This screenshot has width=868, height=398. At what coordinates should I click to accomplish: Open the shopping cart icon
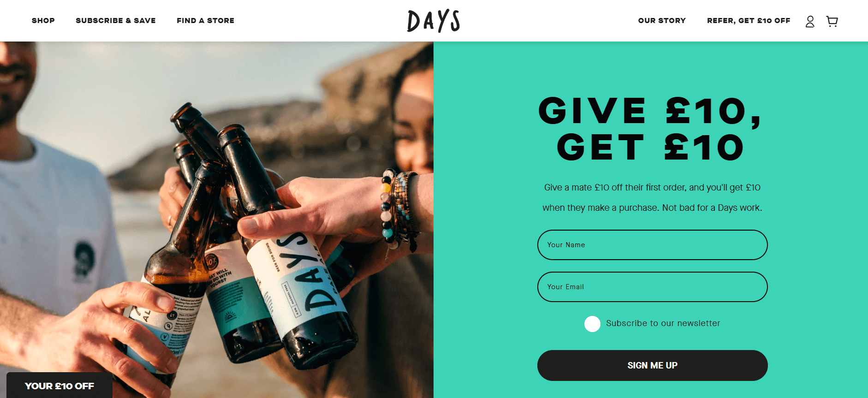(832, 21)
